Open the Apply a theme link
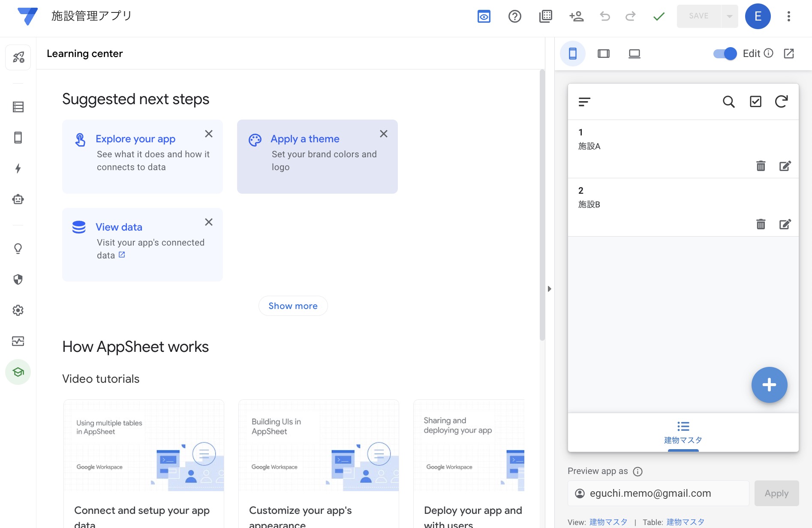The width and height of the screenshot is (812, 528). (305, 139)
